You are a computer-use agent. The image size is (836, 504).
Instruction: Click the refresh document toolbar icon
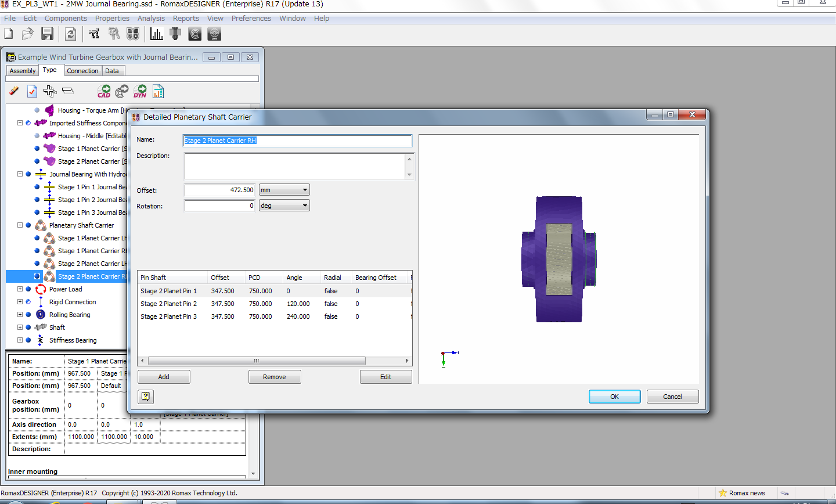pyautogui.click(x=70, y=34)
